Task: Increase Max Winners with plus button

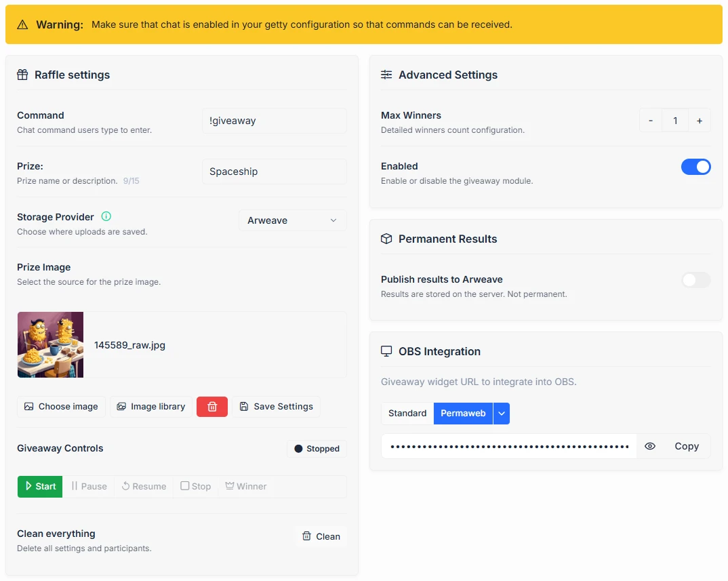Action: (x=700, y=121)
